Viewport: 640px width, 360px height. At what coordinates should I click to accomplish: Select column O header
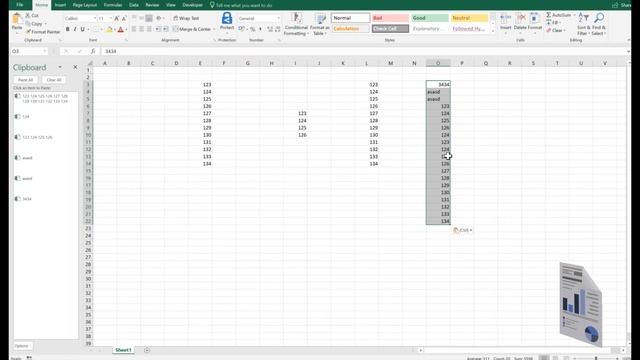[x=438, y=63]
